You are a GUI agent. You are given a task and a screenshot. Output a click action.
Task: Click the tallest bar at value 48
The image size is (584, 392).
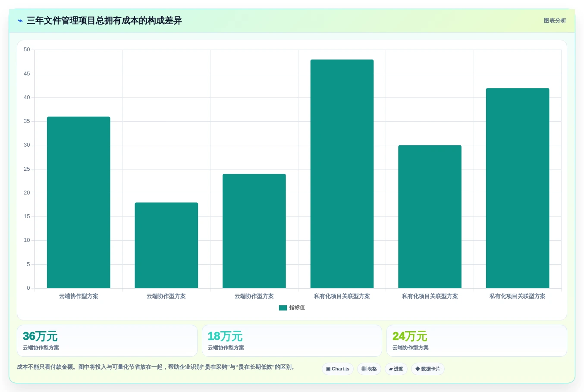(x=342, y=174)
